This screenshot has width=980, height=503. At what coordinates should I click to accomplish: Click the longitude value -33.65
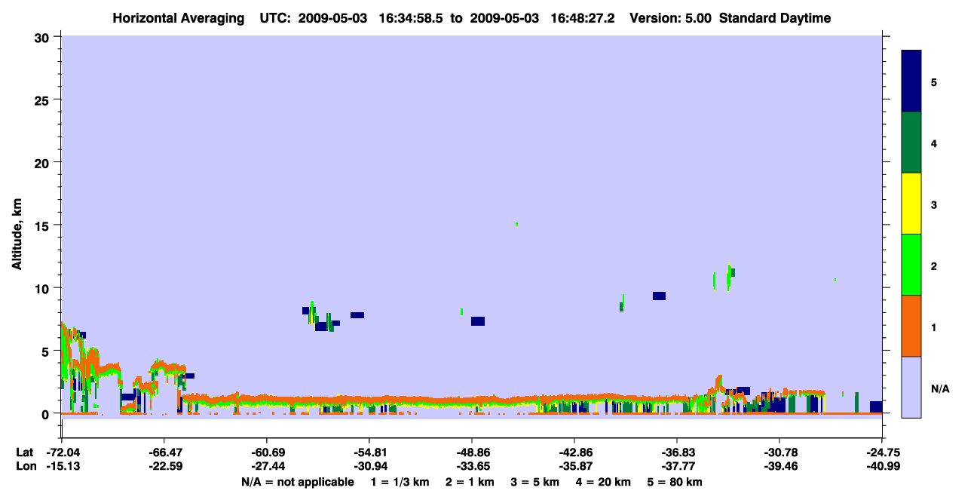coord(472,466)
